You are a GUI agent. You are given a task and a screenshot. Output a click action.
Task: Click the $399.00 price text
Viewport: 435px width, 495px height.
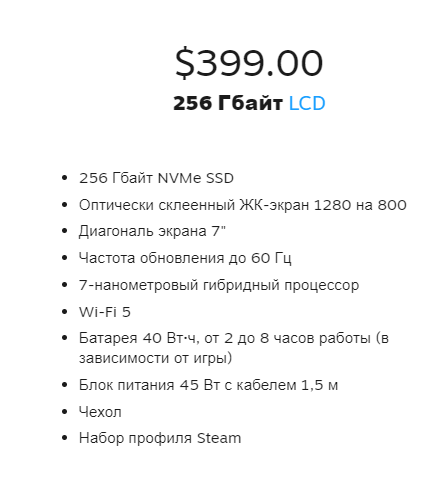[249, 63]
